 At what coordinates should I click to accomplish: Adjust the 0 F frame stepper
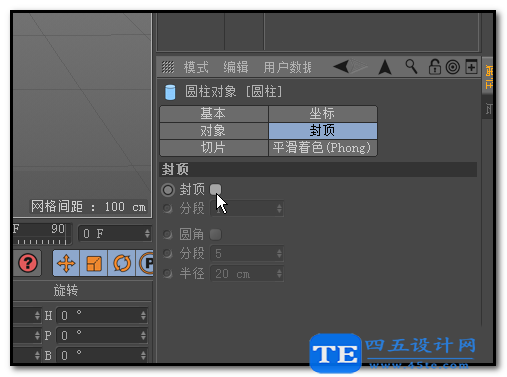(x=147, y=234)
